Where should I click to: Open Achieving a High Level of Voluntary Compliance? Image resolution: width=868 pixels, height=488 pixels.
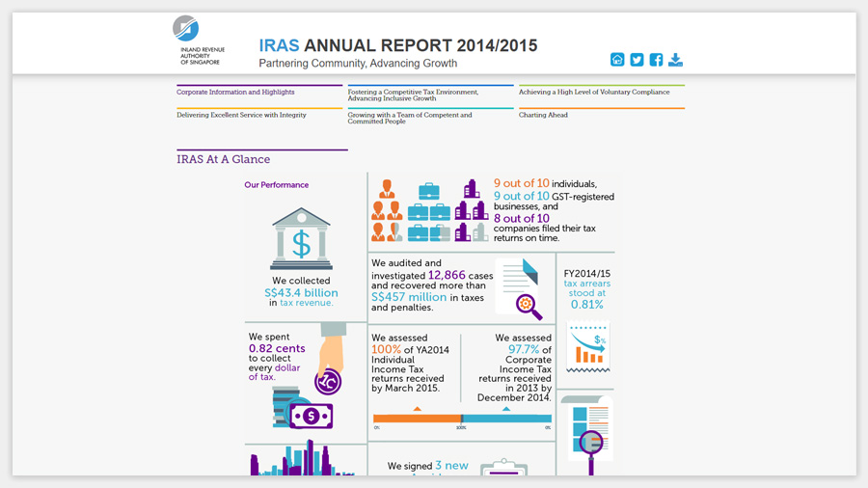[x=594, y=92]
